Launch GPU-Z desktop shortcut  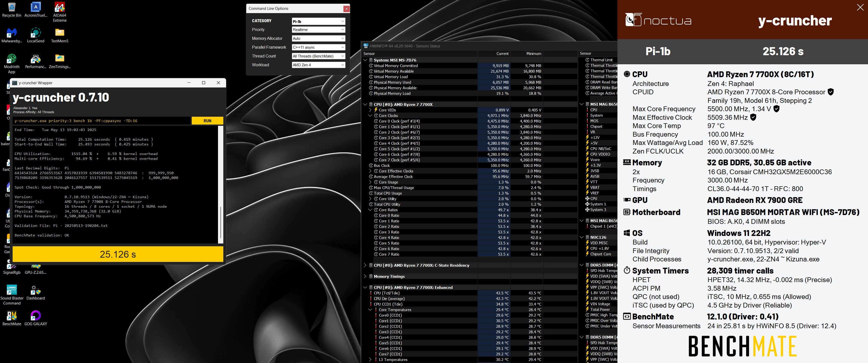tap(36, 269)
